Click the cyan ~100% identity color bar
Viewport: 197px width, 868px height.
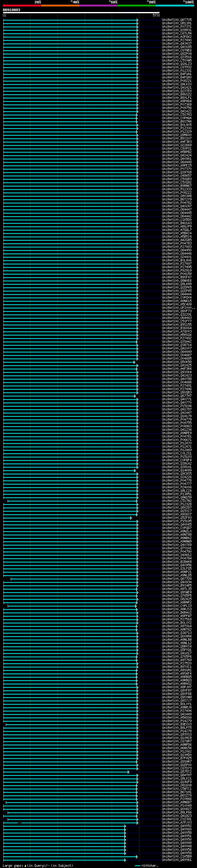[x=175, y=6]
